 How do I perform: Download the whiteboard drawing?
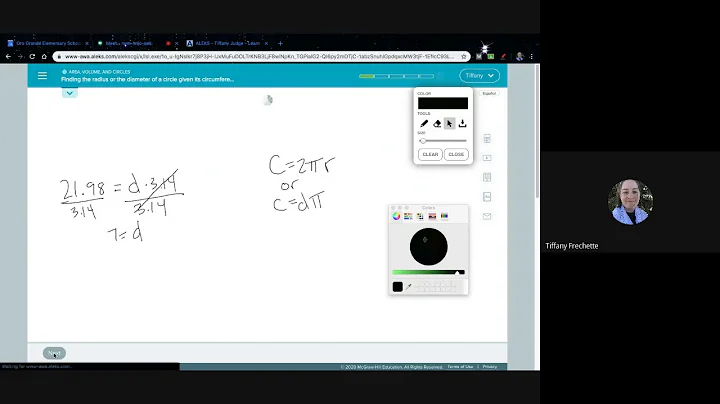(462, 123)
